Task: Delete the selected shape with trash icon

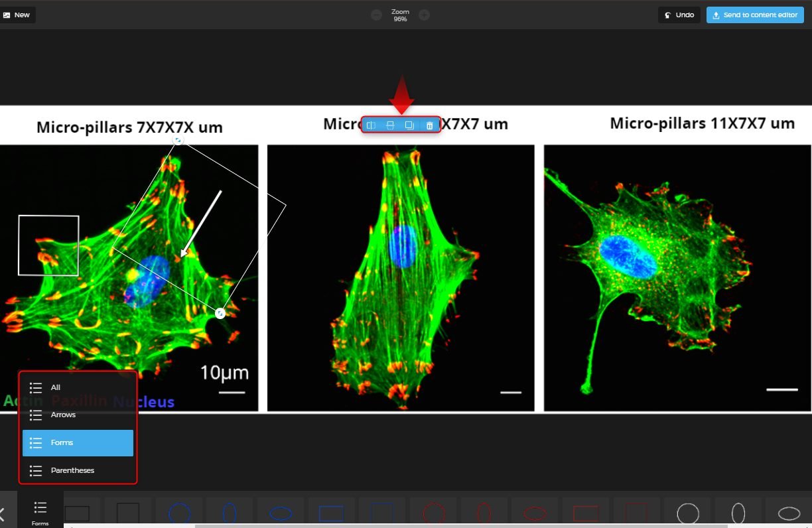Action: tap(429, 125)
